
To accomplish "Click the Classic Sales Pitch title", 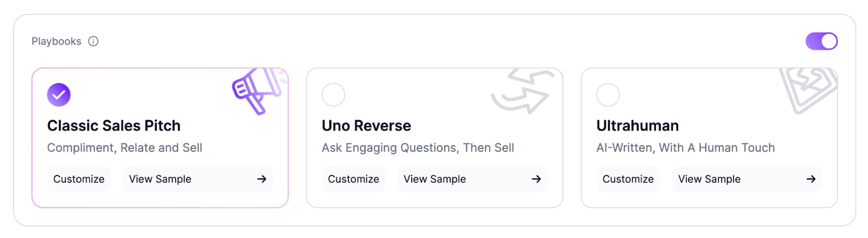I will click(114, 126).
